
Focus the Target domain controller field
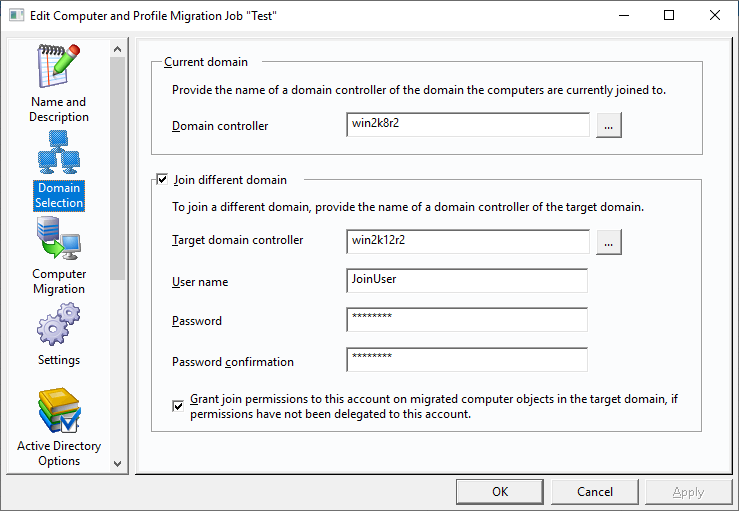468,242
